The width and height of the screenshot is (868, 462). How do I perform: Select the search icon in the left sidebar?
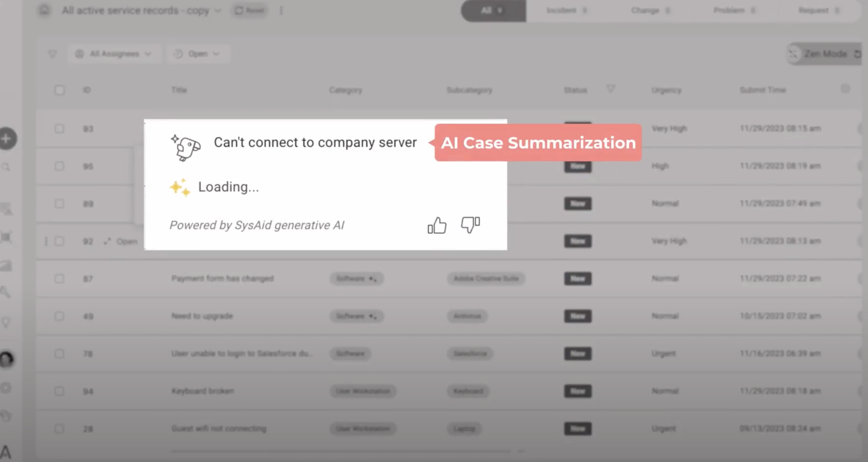click(6, 167)
